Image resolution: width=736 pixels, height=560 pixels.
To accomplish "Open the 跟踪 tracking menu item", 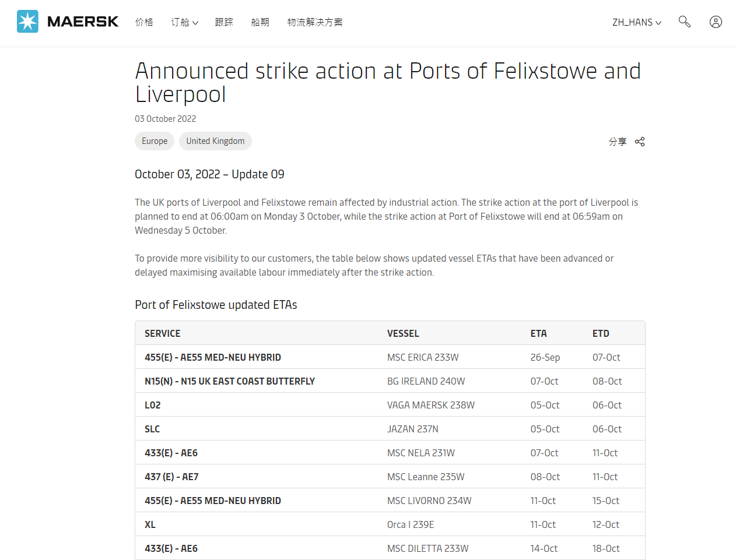I will pos(224,22).
